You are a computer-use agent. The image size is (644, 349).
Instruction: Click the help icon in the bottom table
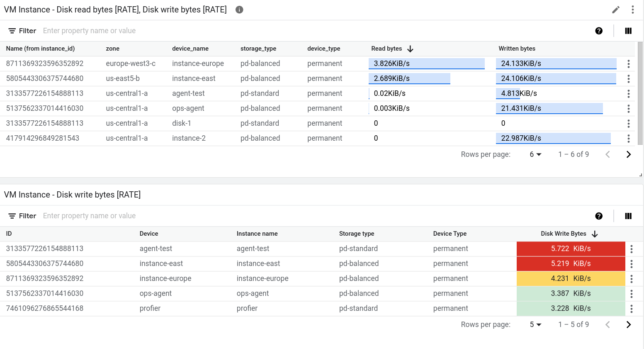pyautogui.click(x=599, y=216)
